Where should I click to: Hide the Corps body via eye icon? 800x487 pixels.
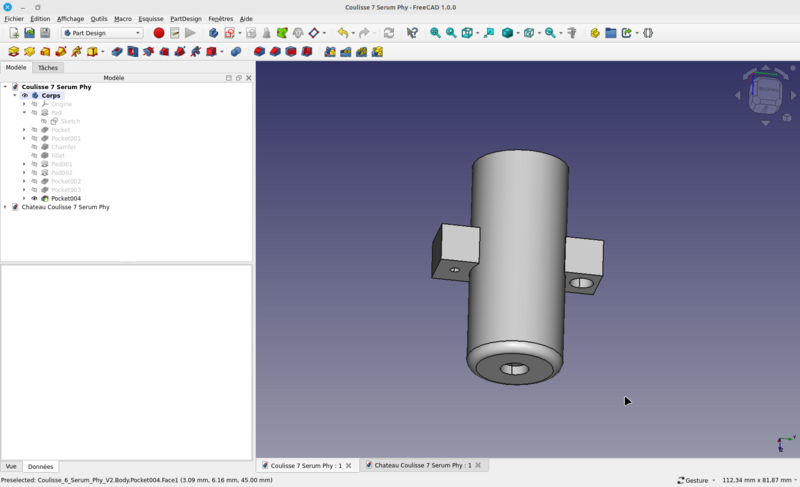tap(25, 96)
